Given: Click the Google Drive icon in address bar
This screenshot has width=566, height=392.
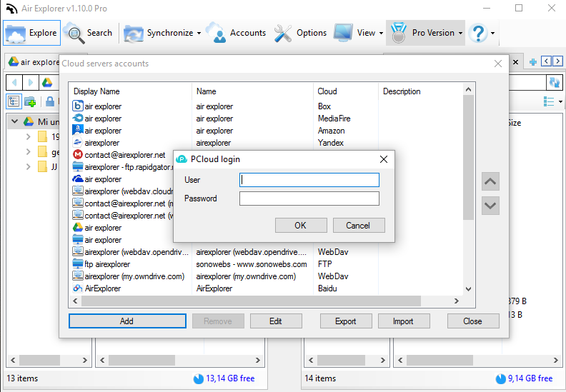Looking at the screenshot, I should point(47,83).
